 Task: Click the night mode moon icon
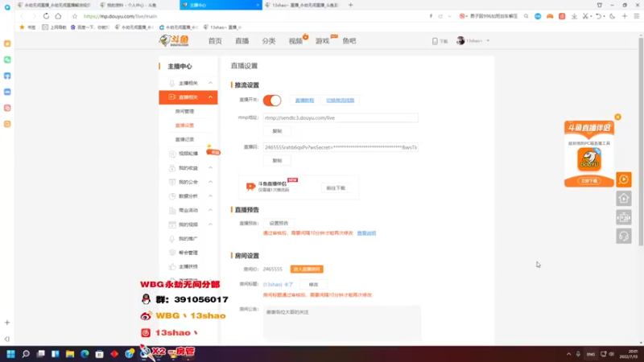[613, 16]
